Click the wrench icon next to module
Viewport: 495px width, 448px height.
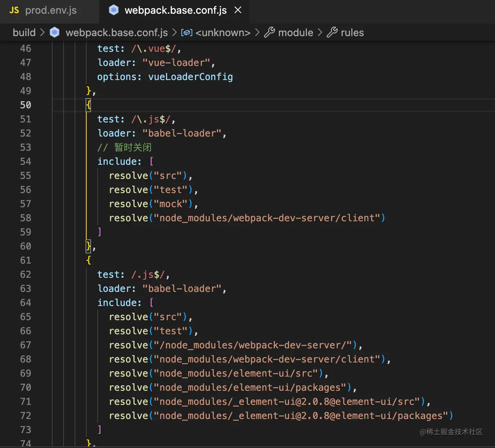[x=269, y=33]
